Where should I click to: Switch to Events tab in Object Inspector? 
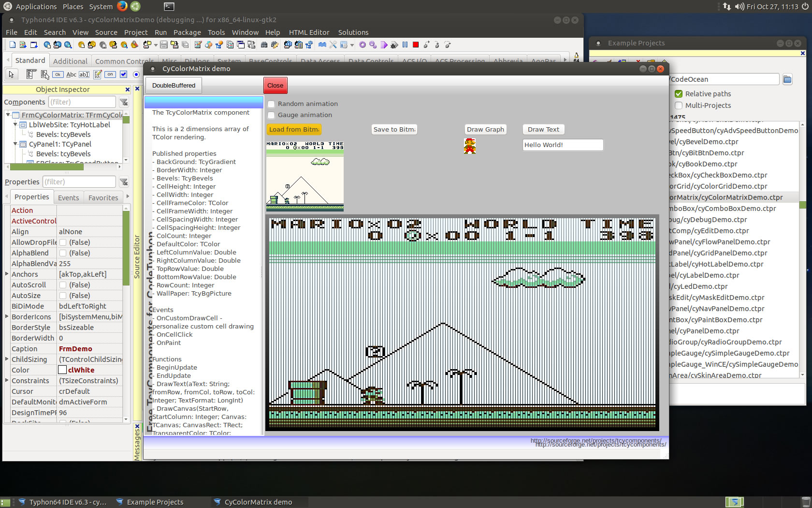tap(68, 197)
